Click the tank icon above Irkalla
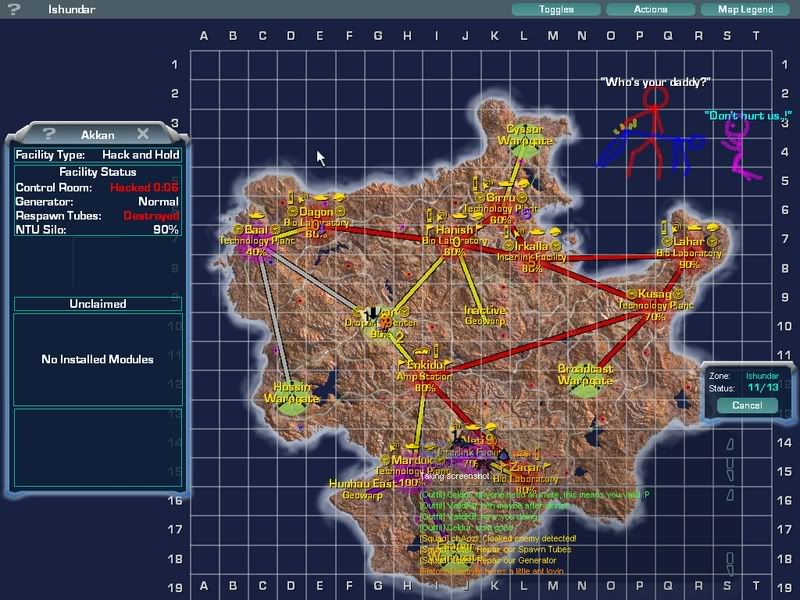 535,233
